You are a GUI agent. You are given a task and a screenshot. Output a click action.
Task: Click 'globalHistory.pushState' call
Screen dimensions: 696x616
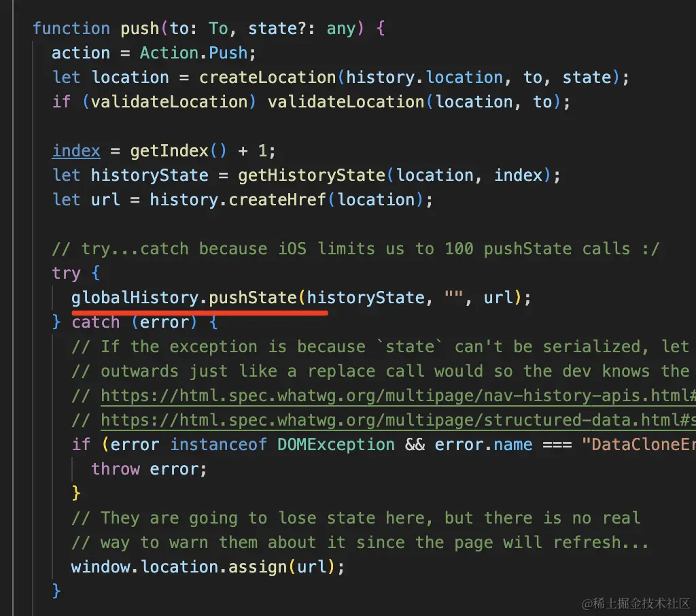click(x=184, y=298)
